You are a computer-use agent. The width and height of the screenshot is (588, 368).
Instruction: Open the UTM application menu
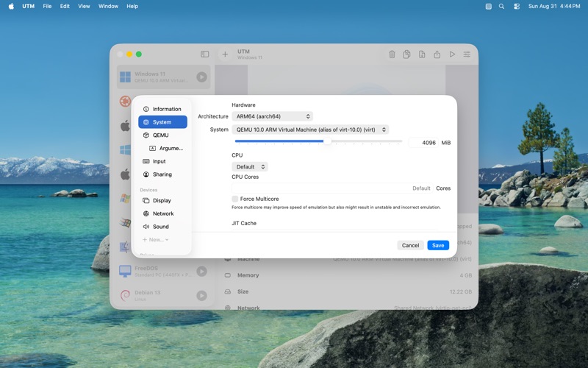tap(28, 6)
